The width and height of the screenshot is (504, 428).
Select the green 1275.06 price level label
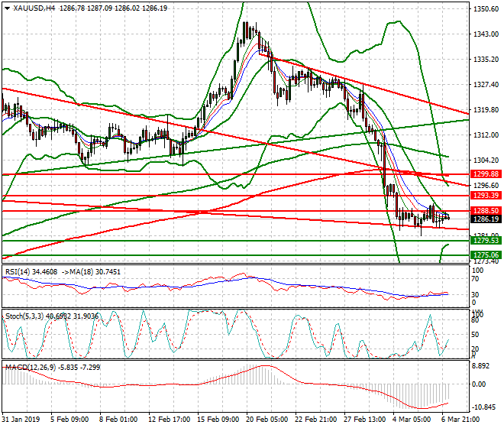click(x=486, y=255)
